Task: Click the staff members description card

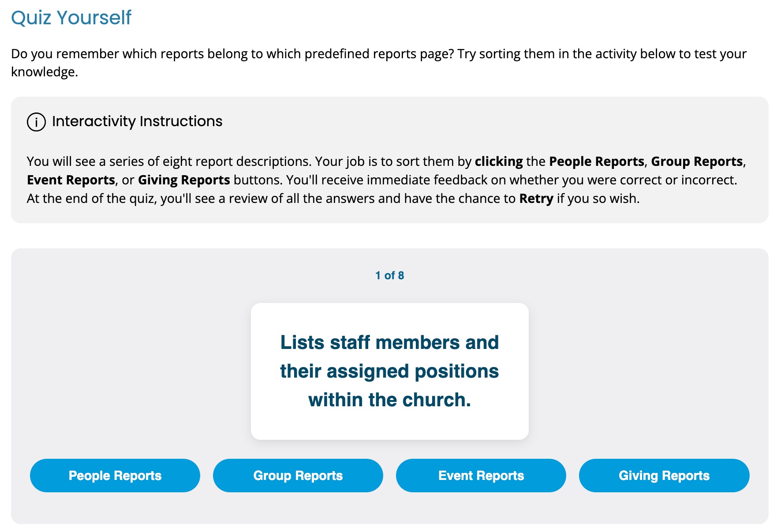Action: pos(390,371)
